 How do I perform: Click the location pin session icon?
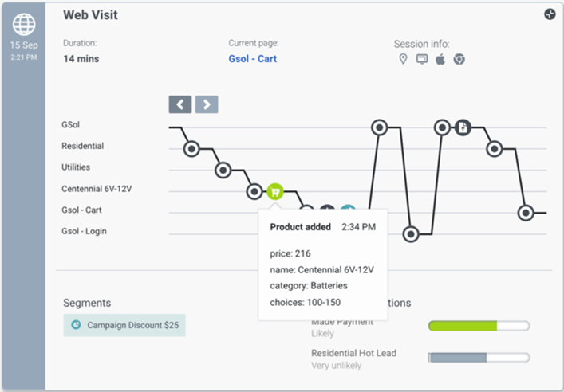click(x=403, y=59)
